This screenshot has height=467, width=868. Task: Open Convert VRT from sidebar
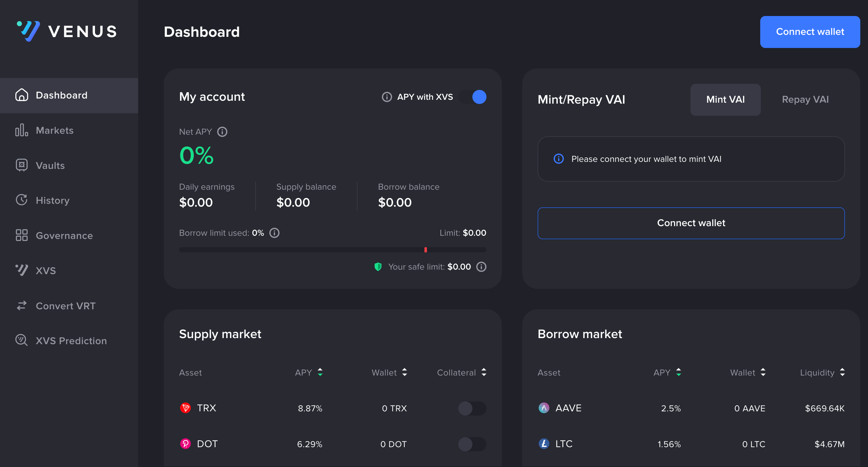[69, 305]
